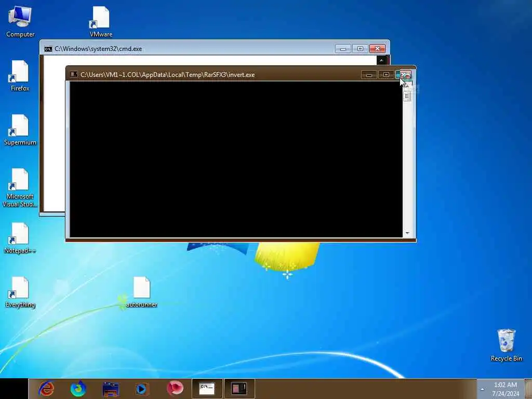Close the invert.exe window

[404, 75]
